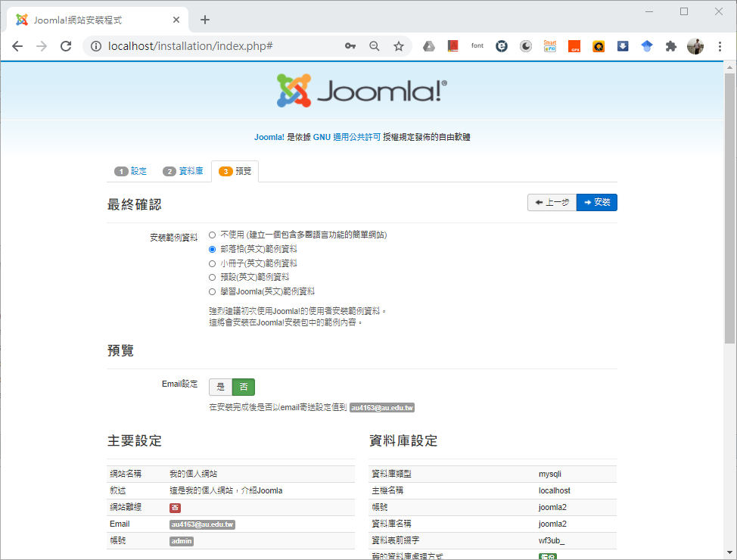
Task: Select 部落格(英文)範例資料 radio button
Action: coord(213,249)
